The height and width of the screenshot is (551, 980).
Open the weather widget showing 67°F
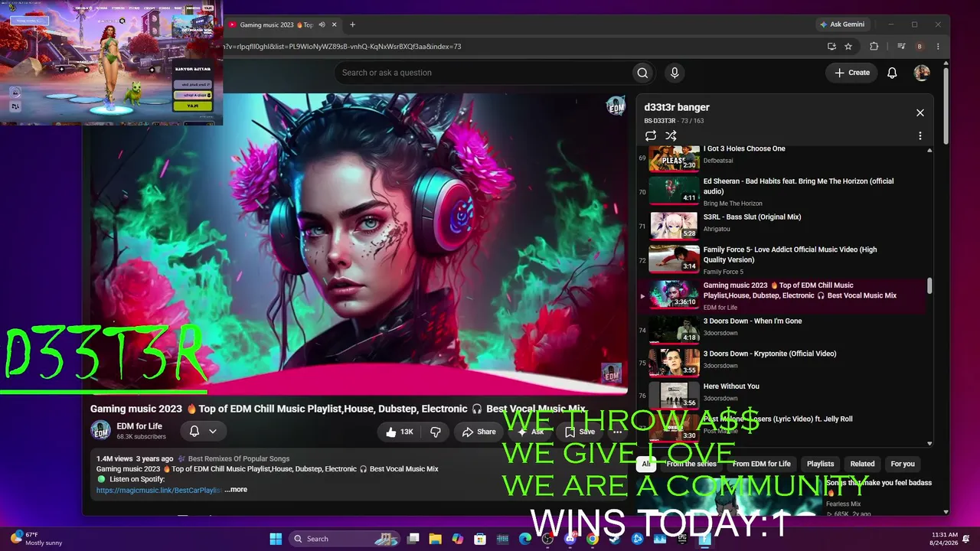click(36, 539)
